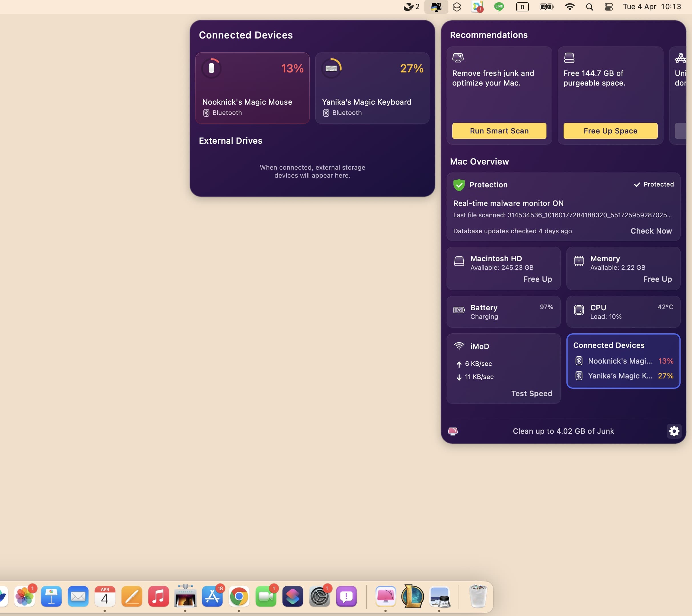Click the date and time in menu bar
692x616 pixels.
652,7
